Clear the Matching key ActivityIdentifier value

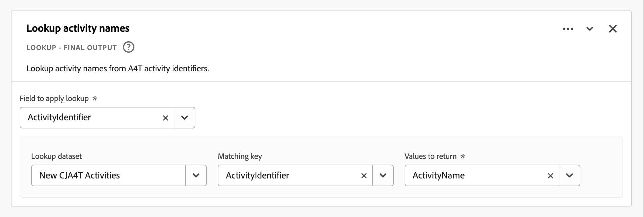coord(364,175)
